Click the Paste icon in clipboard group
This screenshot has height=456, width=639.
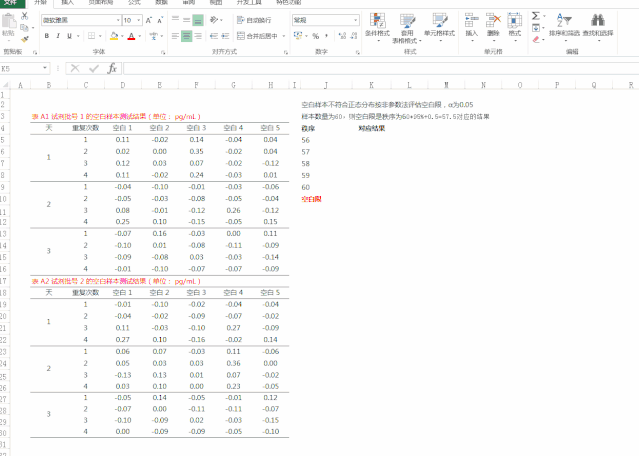point(11,26)
